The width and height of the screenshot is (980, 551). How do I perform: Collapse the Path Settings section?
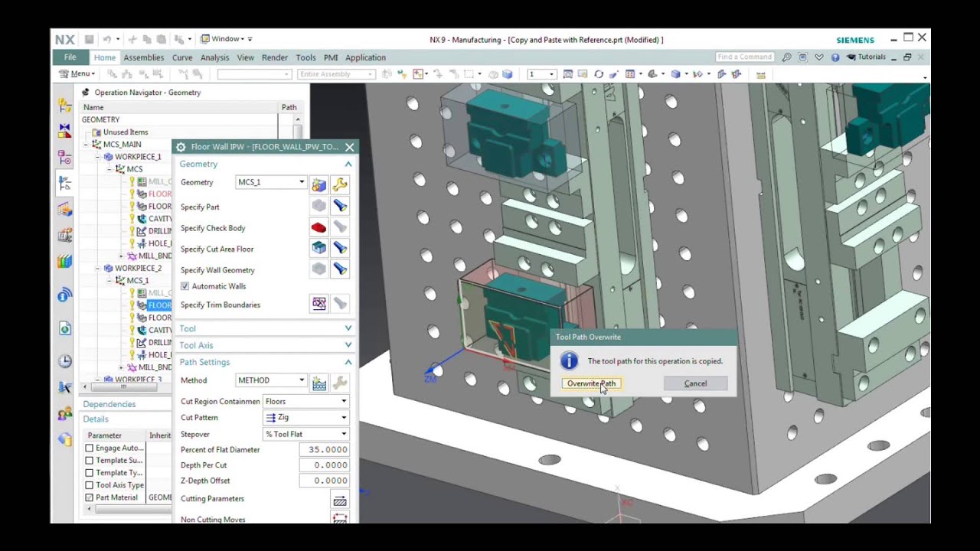(348, 362)
